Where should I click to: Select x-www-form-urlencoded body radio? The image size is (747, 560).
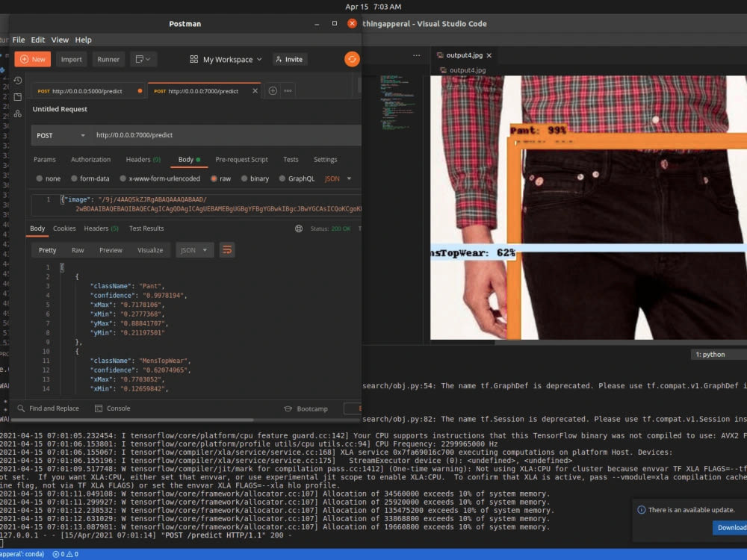tap(123, 178)
